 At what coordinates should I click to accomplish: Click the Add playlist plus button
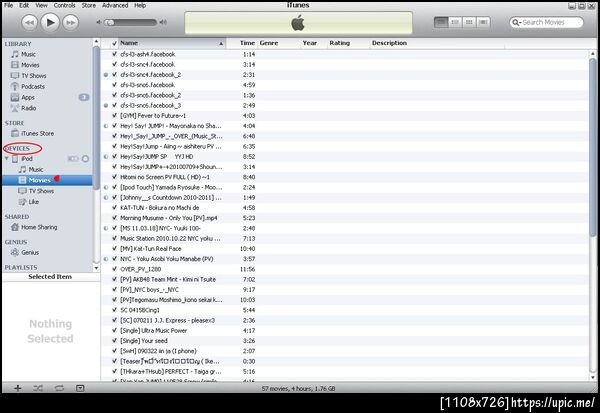coord(18,388)
